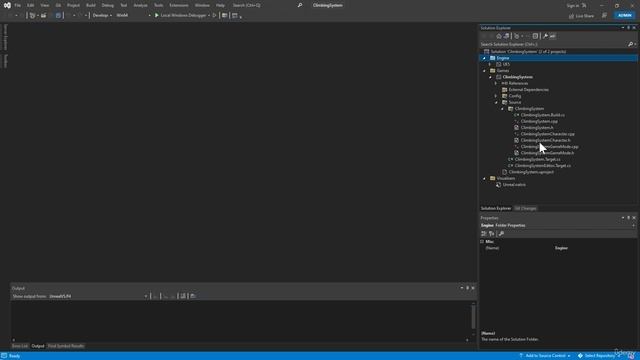This screenshot has height=360, width=640.
Task: Toggle Preview Selected Items in Solution Explorer
Action: [x=553, y=36]
